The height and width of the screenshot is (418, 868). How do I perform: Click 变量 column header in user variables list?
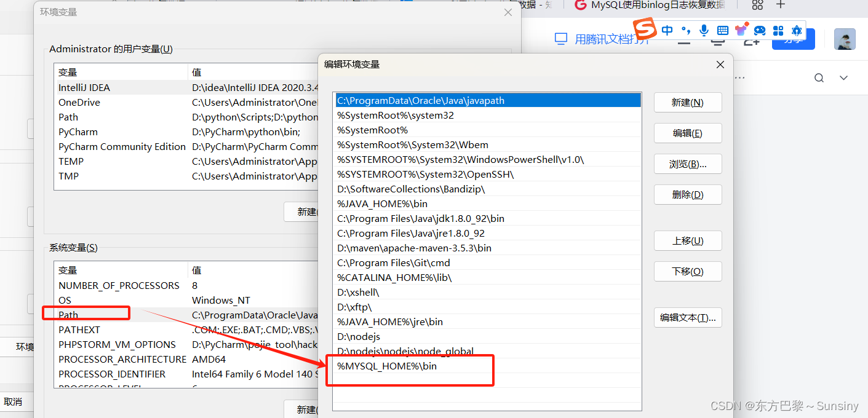click(x=121, y=73)
